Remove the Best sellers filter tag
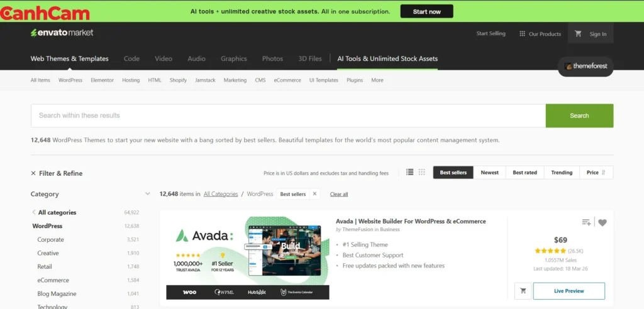Screen dimensions: 644x309 pos(314,194)
